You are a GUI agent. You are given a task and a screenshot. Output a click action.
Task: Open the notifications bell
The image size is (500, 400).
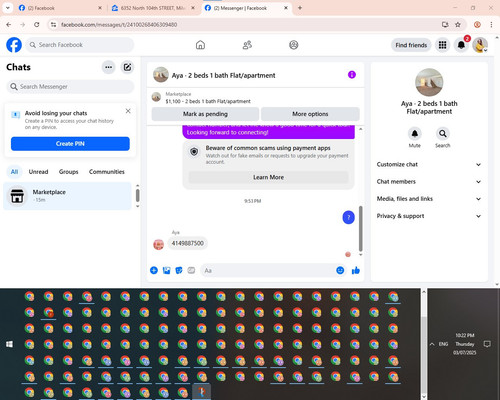tap(461, 45)
